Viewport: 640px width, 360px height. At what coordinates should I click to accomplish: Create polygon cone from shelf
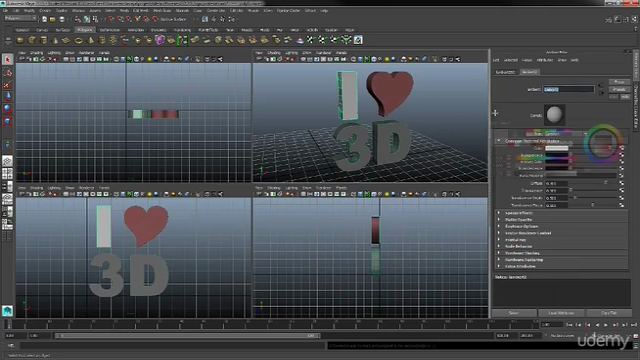coord(55,40)
